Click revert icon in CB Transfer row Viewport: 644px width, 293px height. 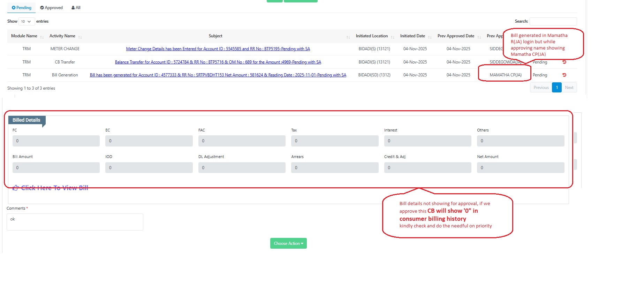(564, 62)
